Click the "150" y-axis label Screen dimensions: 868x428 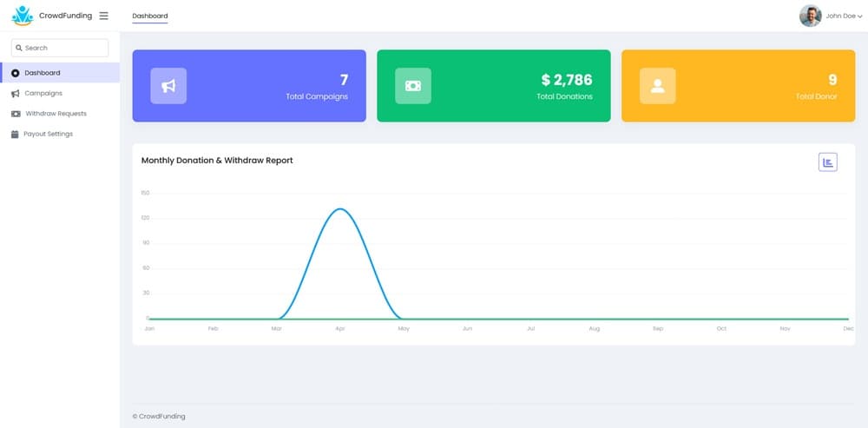[x=145, y=194]
